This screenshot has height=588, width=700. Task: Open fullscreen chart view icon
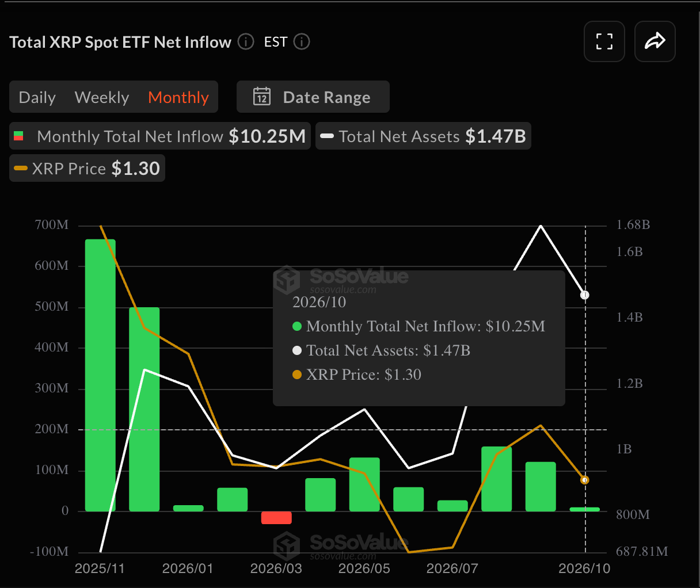click(604, 41)
